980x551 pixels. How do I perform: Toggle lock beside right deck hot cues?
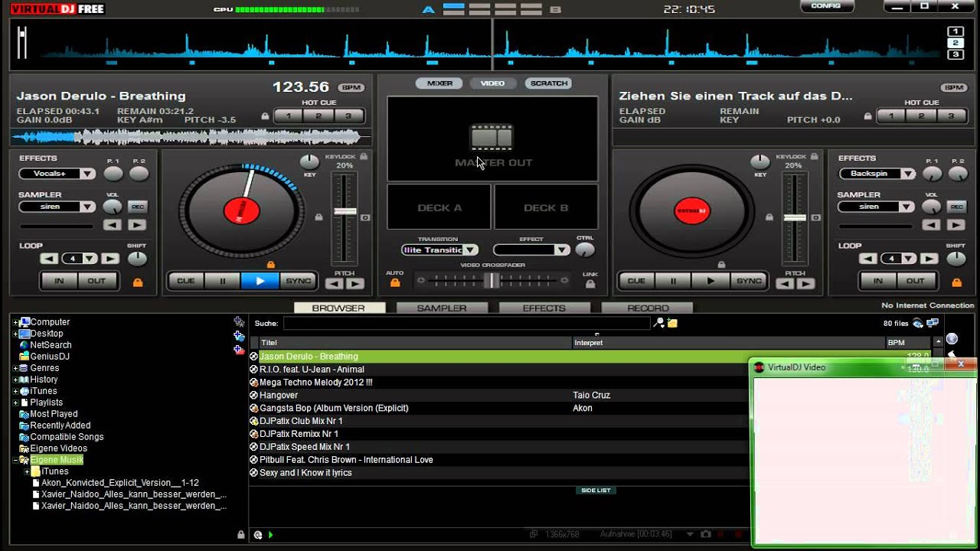pos(867,116)
